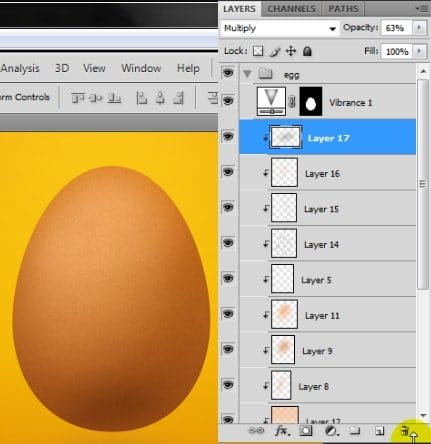Hide the Vibrance 1 layer
Screen dimensions: 431x444
click(x=228, y=100)
